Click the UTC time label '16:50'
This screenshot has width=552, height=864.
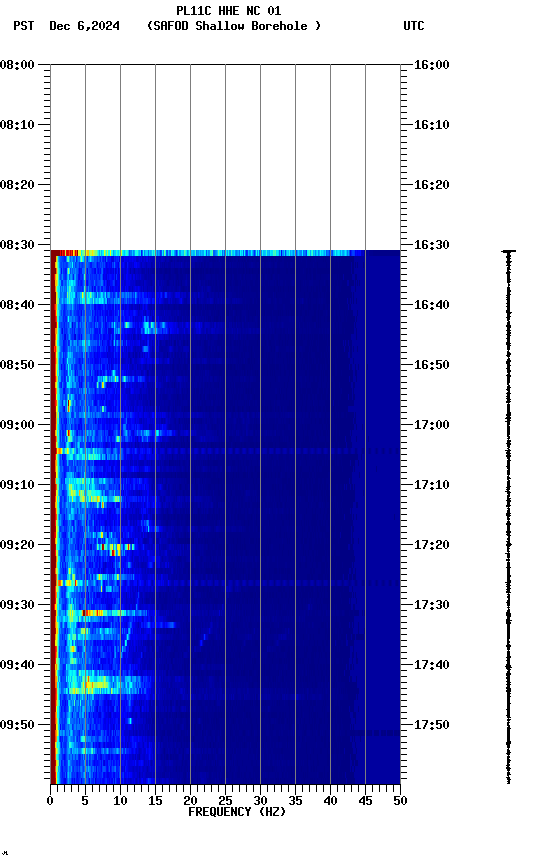(432, 365)
